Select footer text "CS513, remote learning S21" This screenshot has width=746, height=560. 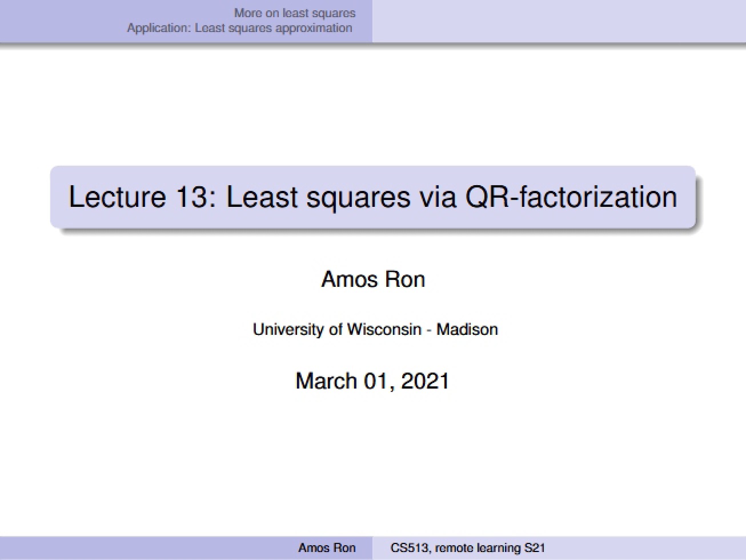468,548
